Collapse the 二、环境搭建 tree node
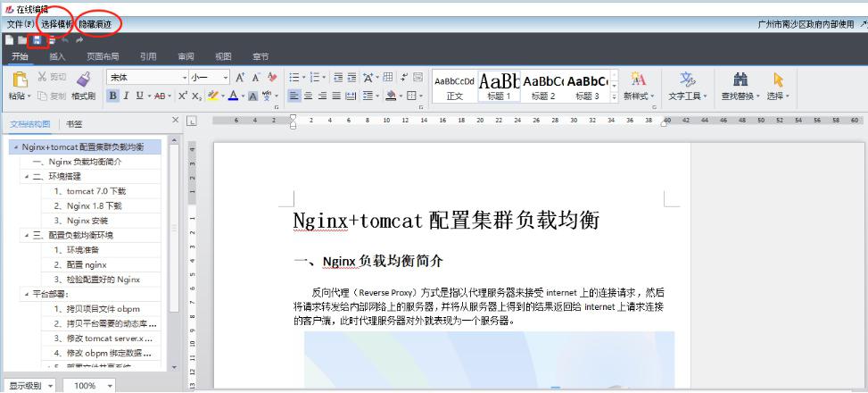 (26, 176)
